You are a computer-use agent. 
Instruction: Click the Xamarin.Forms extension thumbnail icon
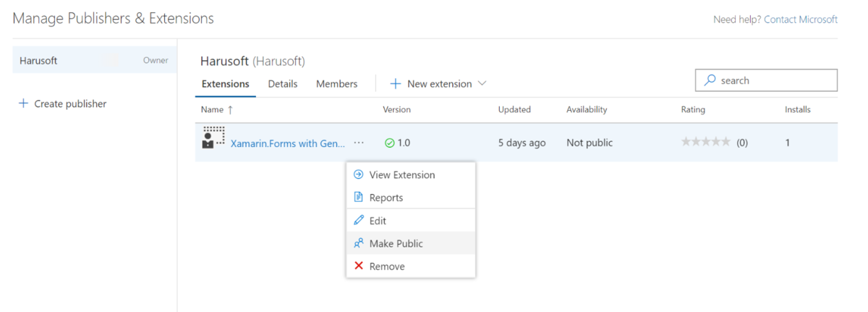tap(213, 138)
